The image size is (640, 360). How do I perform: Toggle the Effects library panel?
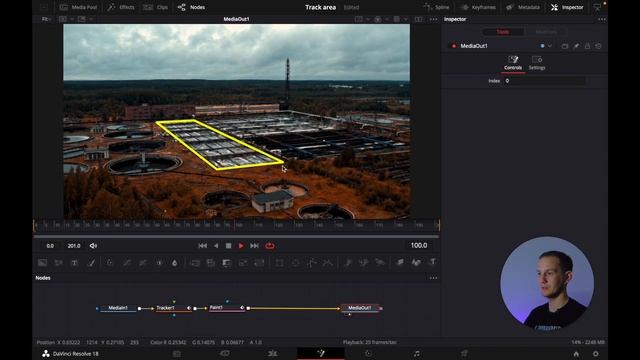121,7
